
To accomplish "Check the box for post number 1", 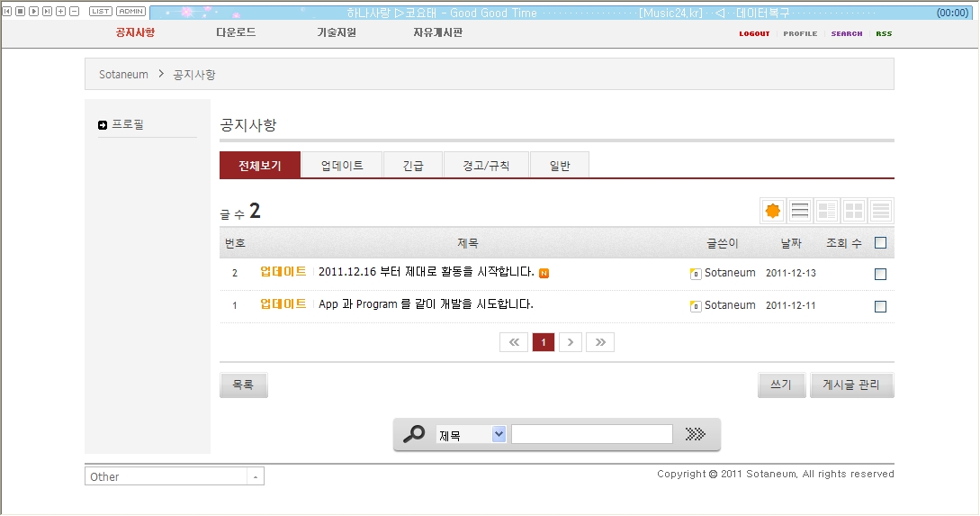I will (880, 306).
